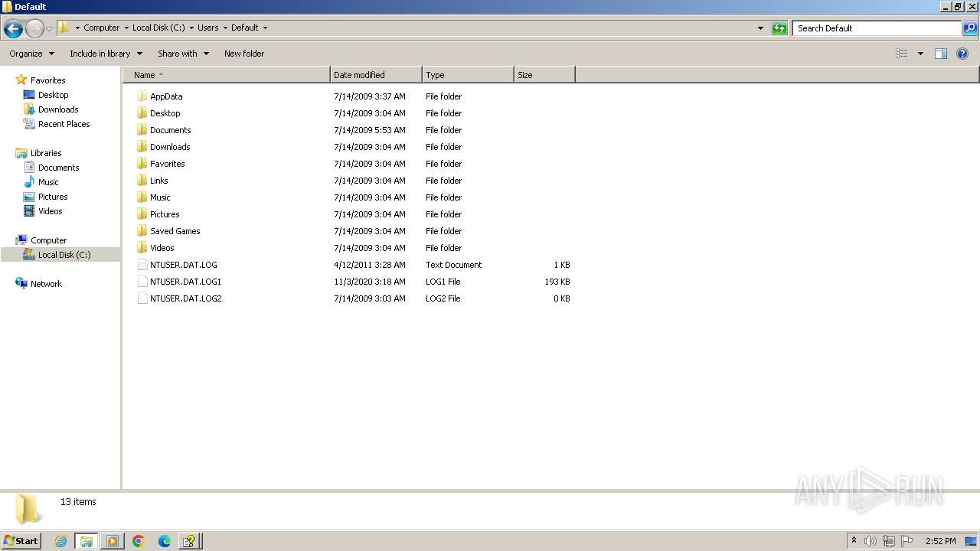Select the Pictures folder in file list
980x551 pixels.
(165, 214)
